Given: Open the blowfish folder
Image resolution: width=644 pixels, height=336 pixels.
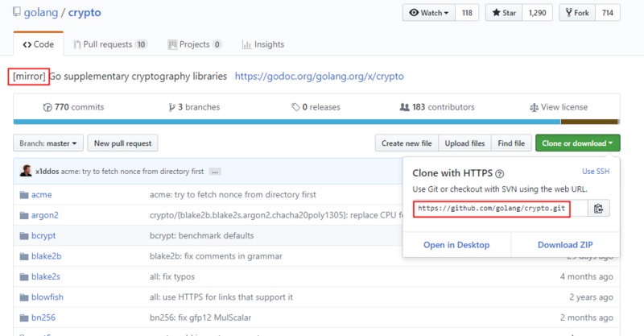Looking at the screenshot, I should click(47, 297).
